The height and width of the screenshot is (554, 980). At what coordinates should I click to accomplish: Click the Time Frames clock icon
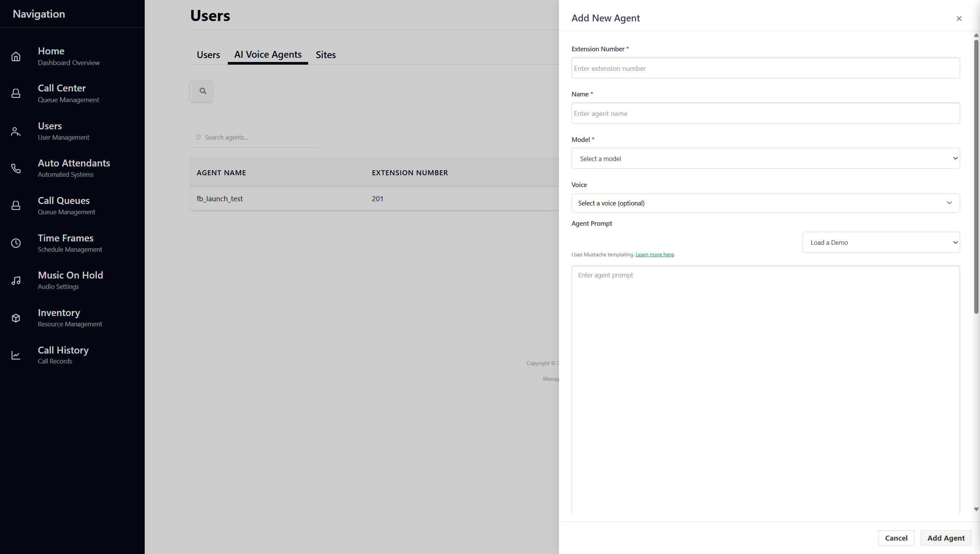coord(16,243)
